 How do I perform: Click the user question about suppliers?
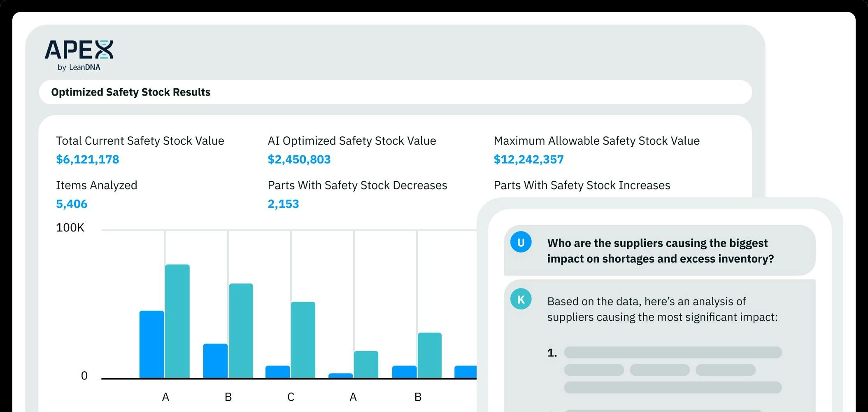pos(660,250)
